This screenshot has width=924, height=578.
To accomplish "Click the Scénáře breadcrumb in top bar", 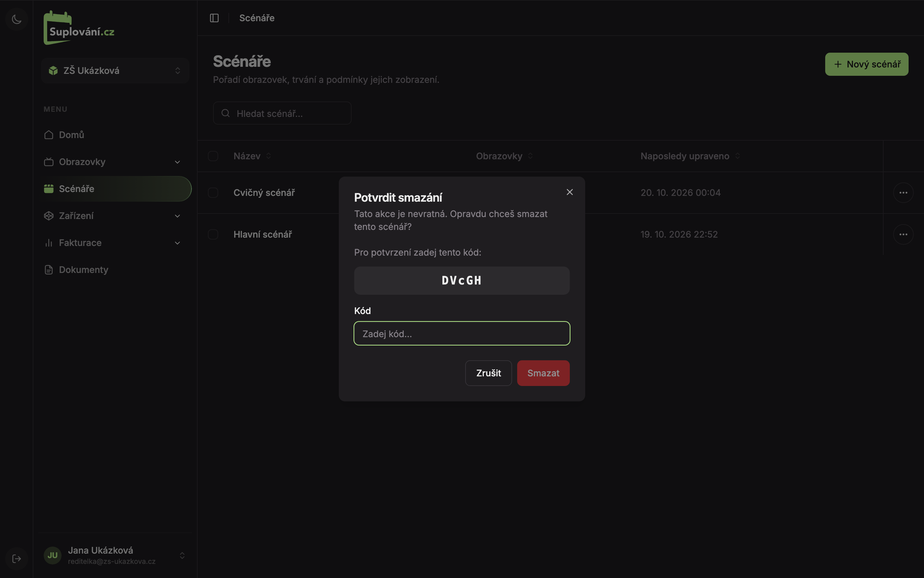I will point(257,18).
